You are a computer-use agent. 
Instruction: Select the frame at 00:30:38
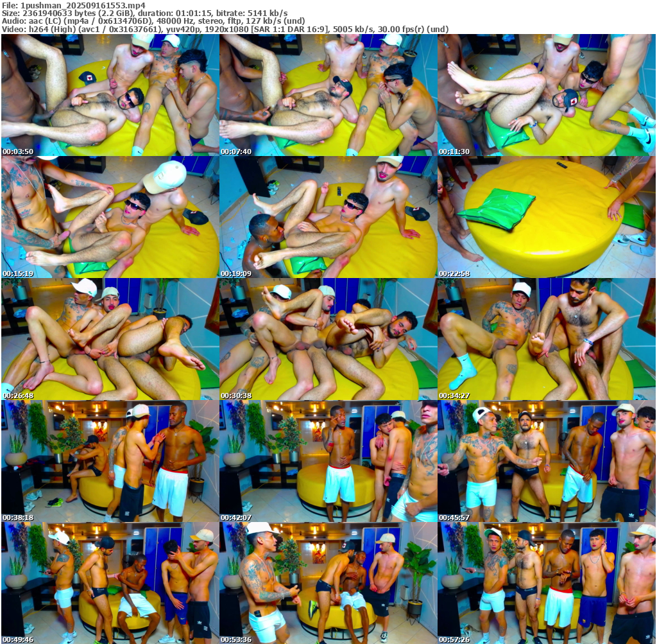click(328, 339)
